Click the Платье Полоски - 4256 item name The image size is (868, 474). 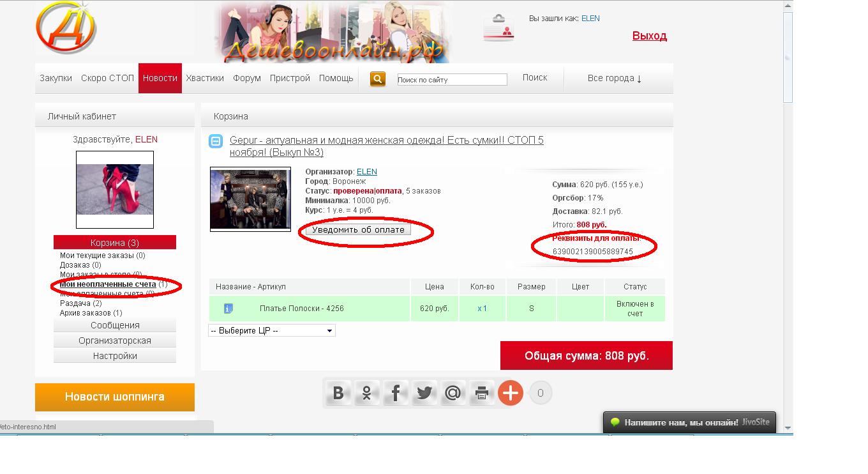302,309
